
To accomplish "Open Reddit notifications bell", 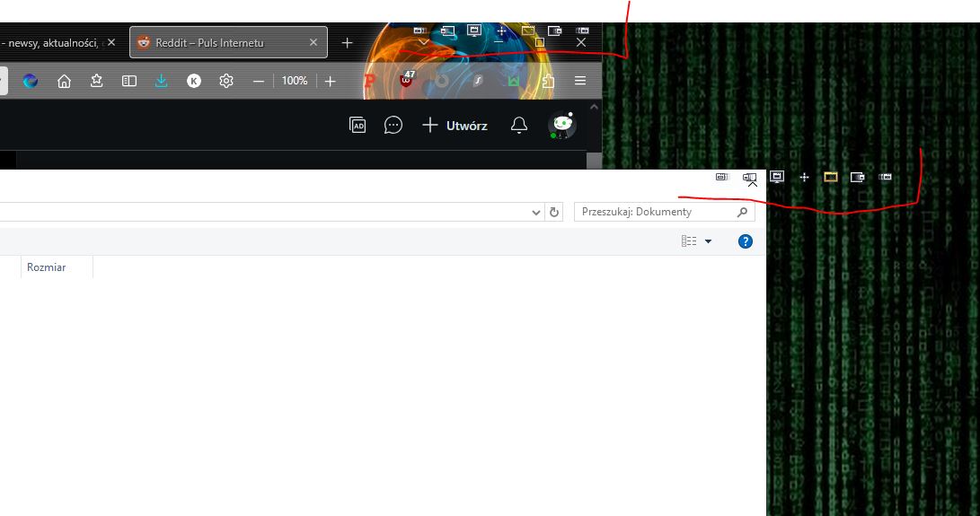I will click(x=519, y=126).
